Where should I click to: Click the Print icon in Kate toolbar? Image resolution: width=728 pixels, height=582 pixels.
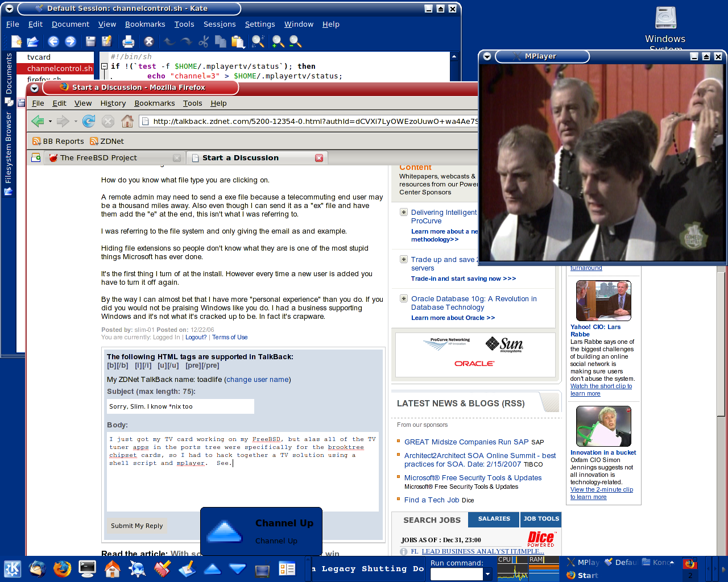tap(128, 41)
